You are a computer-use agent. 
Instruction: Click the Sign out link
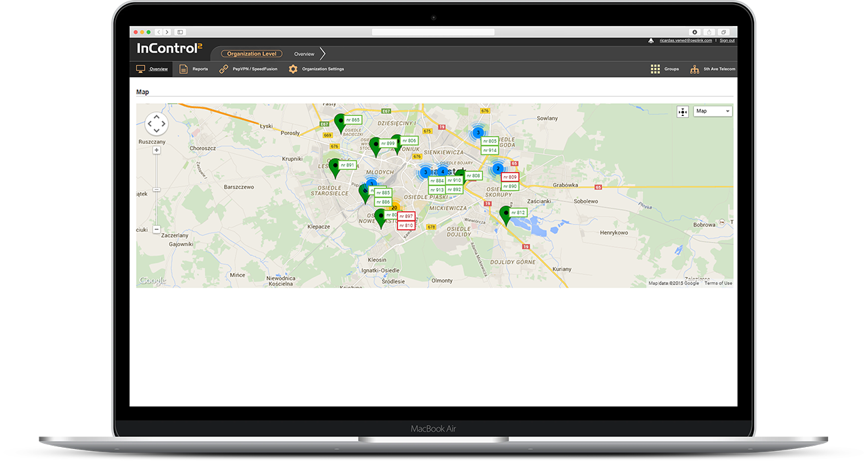[x=727, y=41]
